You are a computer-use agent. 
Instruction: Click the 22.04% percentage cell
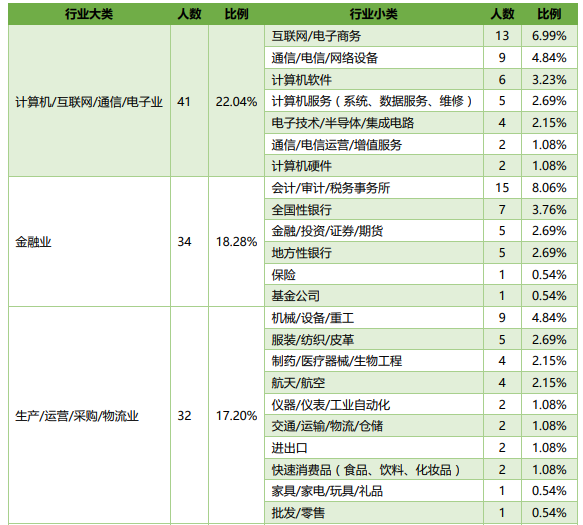[x=236, y=101]
